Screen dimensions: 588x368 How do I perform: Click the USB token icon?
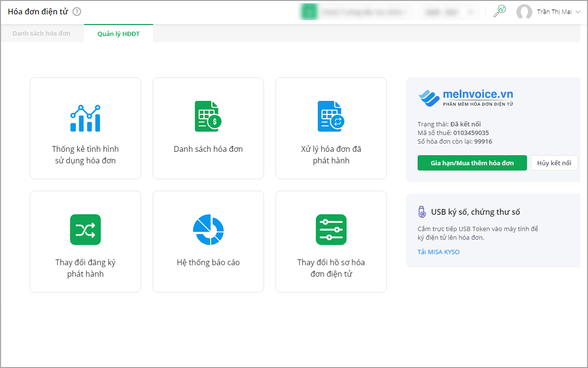[421, 212]
